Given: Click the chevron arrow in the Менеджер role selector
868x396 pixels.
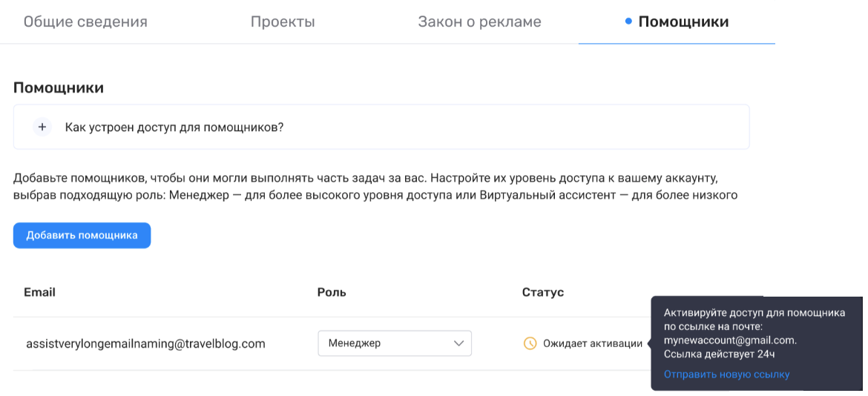Looking at the screenshot, I should [x=458, y=343].
